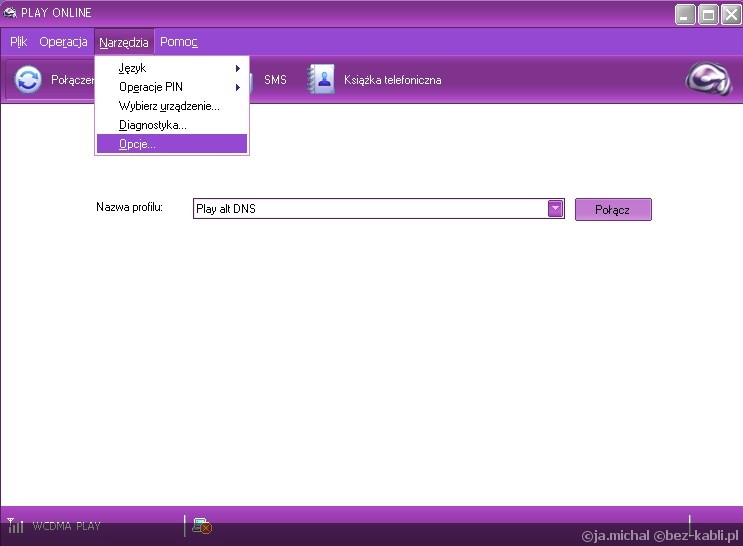Click the Język submenu arrow
Screen dimensions: 743x546
coord(238,68)
